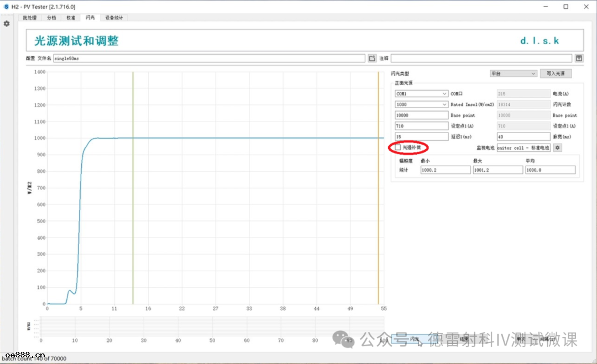597x364 pixels.
Task: Expand the Rated Insol dropdown showing 1000
Action: pyautogui.click(x=421, y=104)
